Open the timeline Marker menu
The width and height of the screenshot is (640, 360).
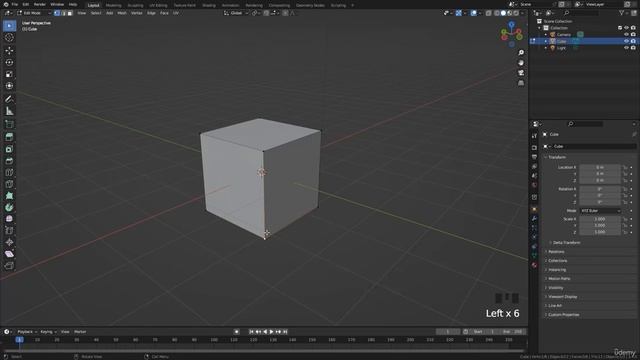tap(80, 332)
